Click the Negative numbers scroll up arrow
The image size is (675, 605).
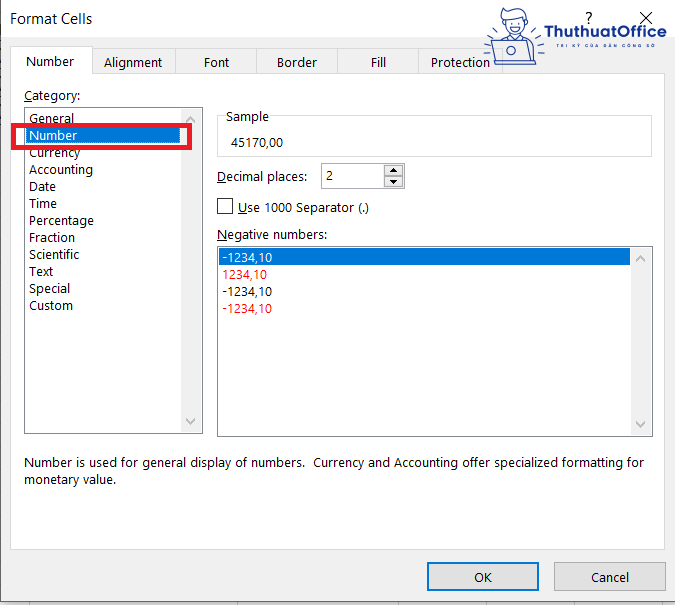(x=641, y=258)
